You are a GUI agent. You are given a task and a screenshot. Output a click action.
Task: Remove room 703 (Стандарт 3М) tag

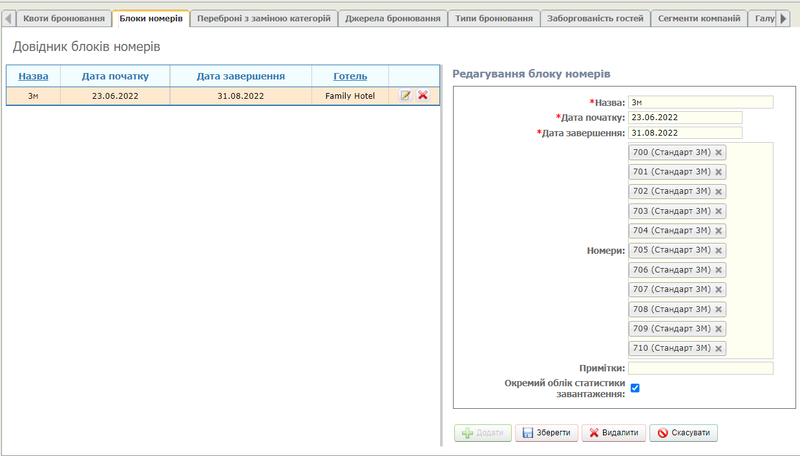[719, 211]
